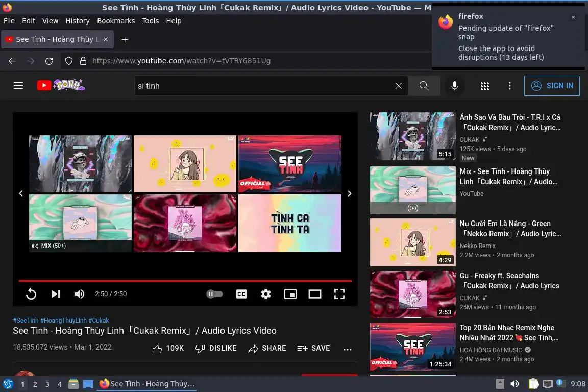The image size is (588, 392).
Task: Click SEE TÌNH official endscreen card
Action: (x=290, y=163)
